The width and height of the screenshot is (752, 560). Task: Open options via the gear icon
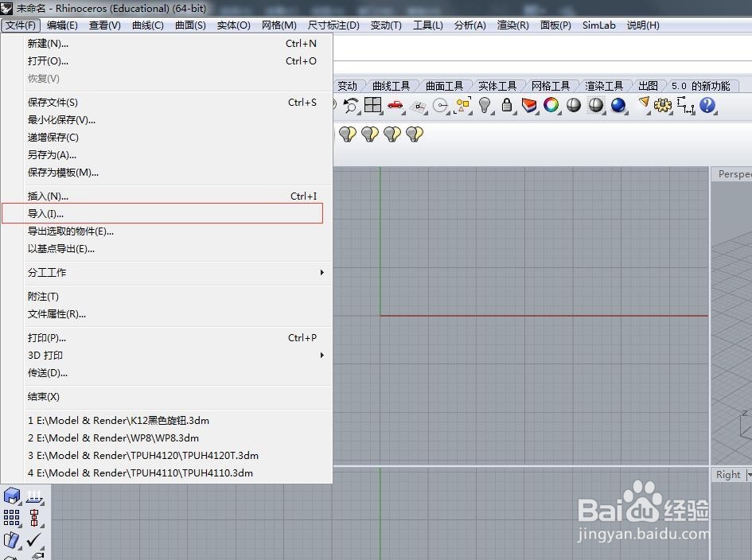click(x=663, y=105)
